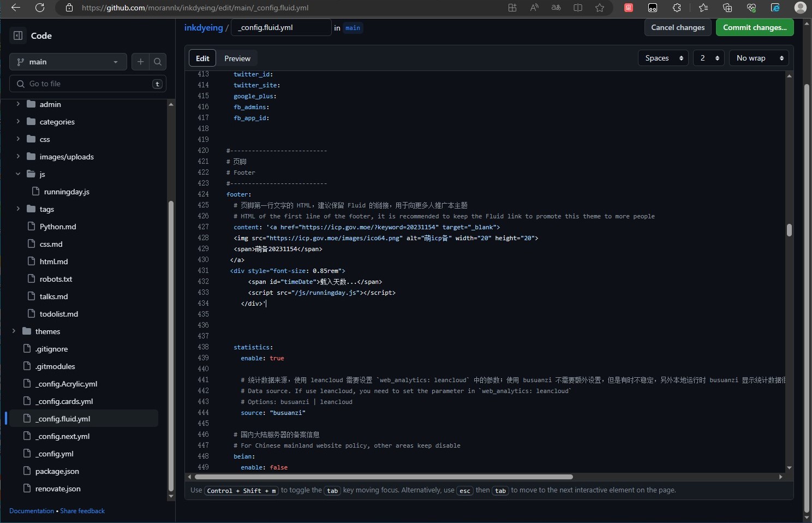The image size is (812, 523).
Task: Click Commit changes button
Action: click(x=755, y=27)
